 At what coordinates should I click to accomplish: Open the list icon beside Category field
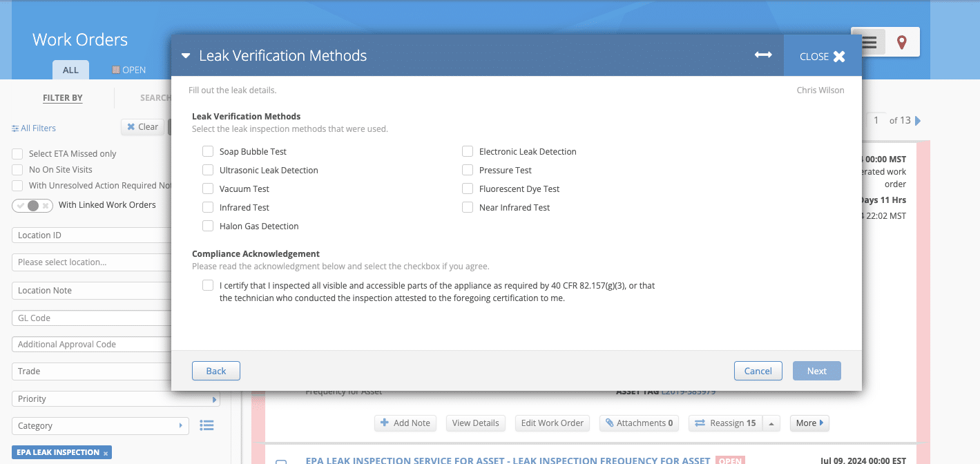(x=206, y=425)
